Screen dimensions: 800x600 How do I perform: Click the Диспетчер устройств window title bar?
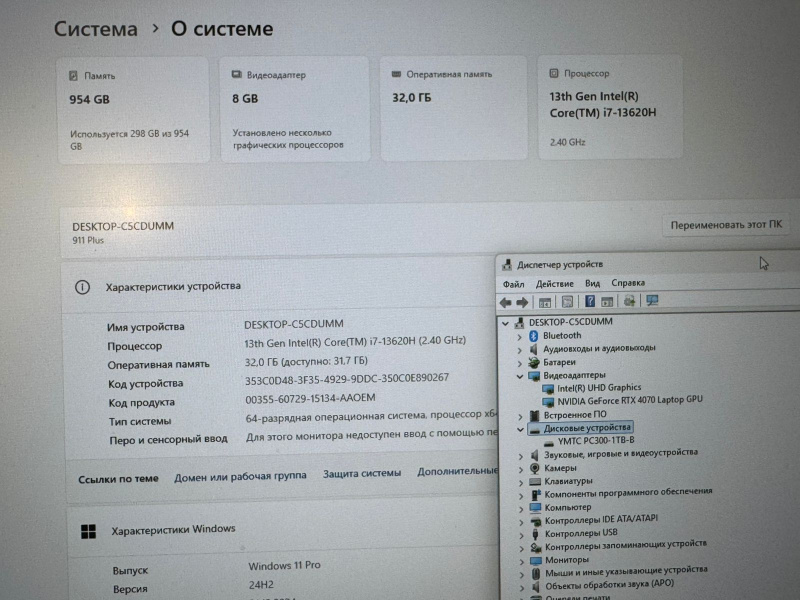tap(648, 264)
